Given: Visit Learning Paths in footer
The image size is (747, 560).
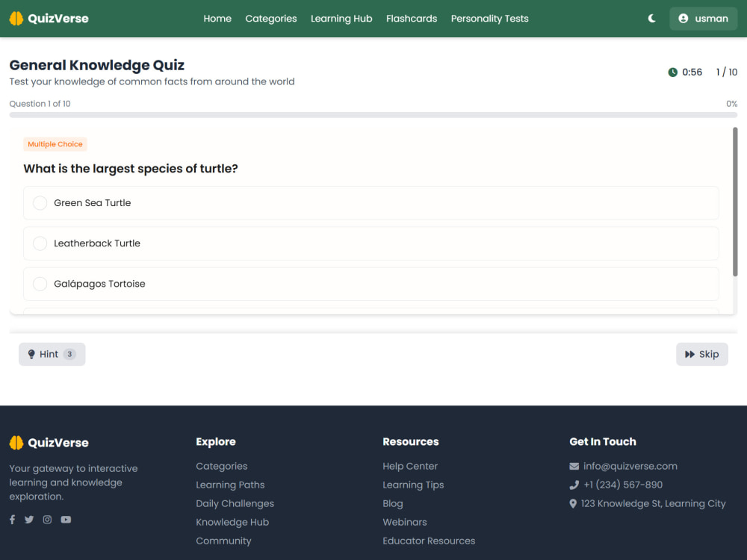Looking at the screenshot, I should [x=230, y=485].
